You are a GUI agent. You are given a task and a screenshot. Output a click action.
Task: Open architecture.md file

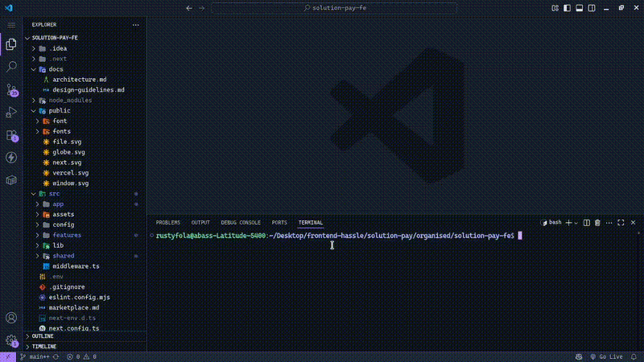tap(85, 80)
